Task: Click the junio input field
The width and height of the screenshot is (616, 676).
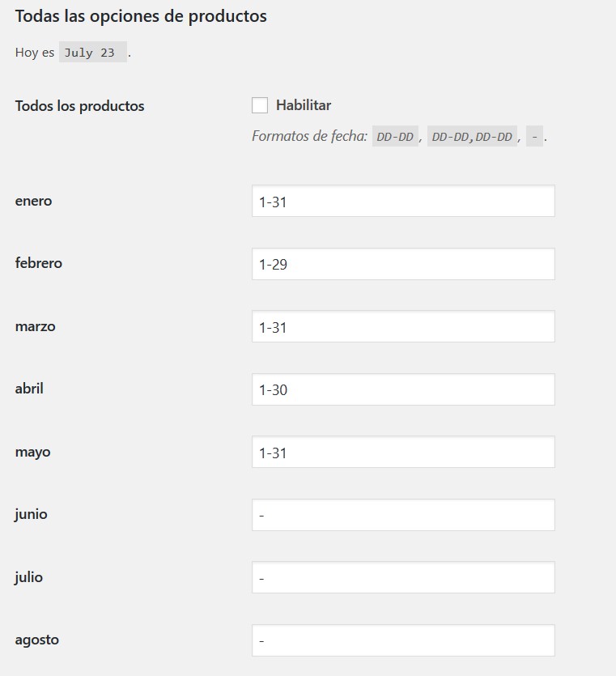Action: (403, 515)
